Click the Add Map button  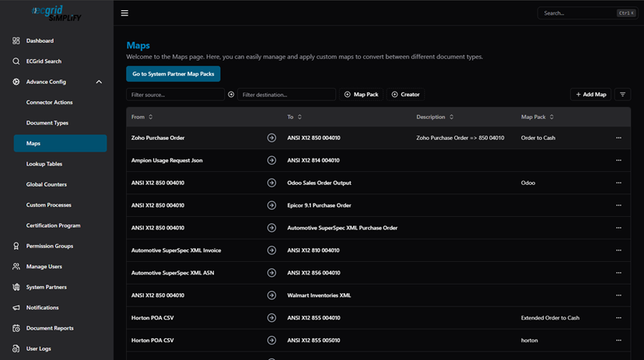coord(590,94)
